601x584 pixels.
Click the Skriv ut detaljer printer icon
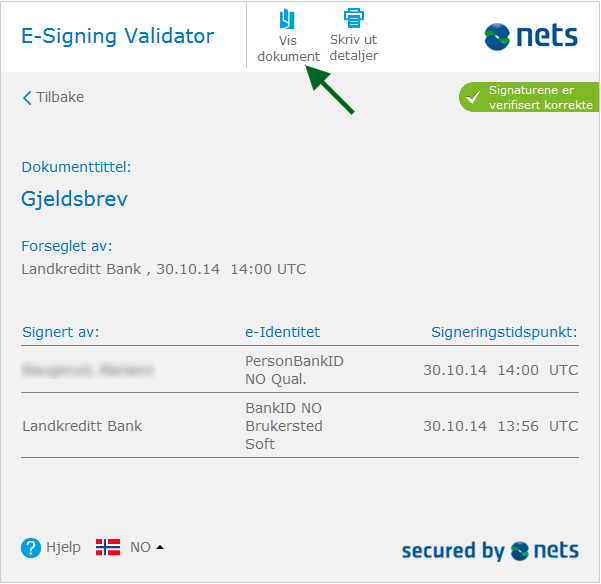click(353, 18)
